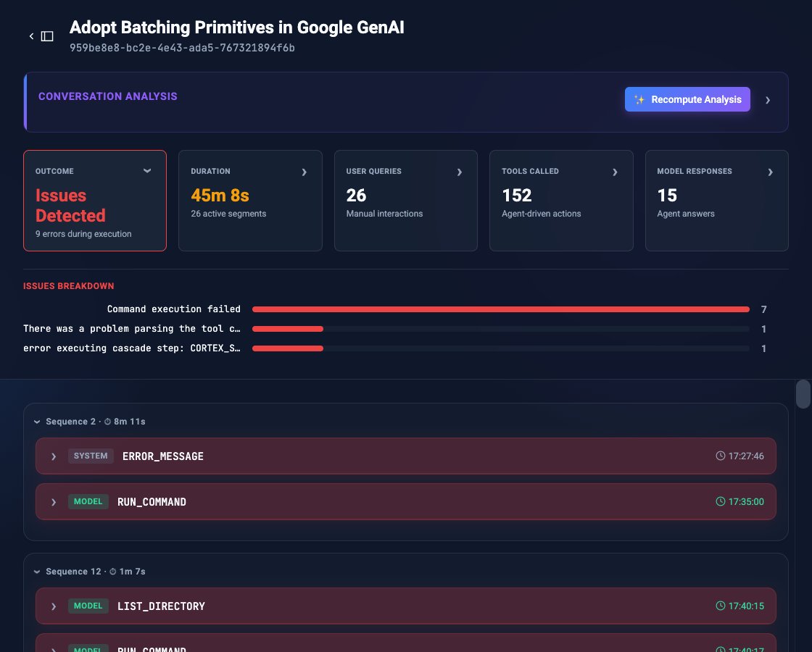The width and height of the screenshot is (812, 652).
Task: Click the LIST_DIRECTORY step name
Action: click(x=161, y=606)
